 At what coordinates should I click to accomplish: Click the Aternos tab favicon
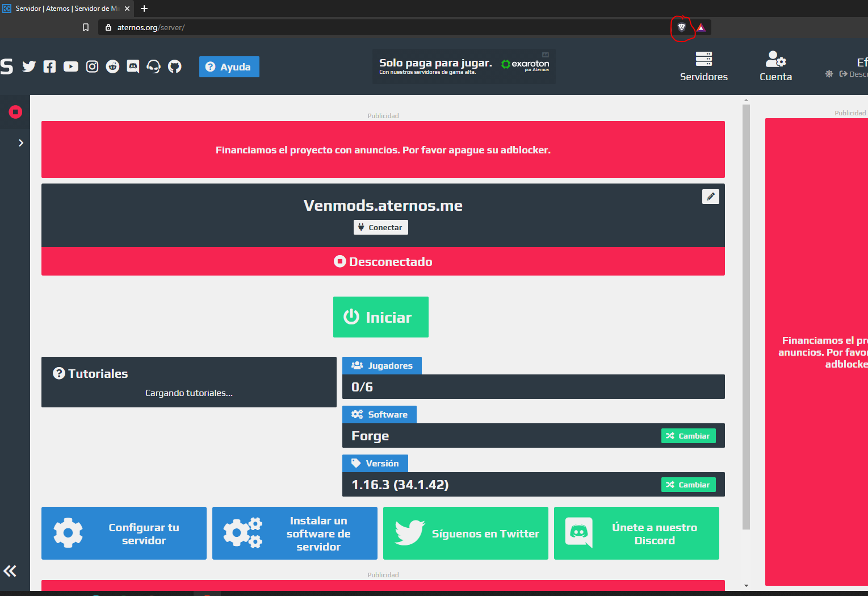pos(7,9)
